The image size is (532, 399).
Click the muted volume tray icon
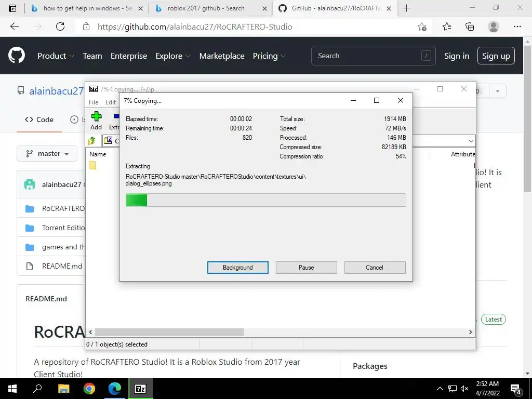(x=464, y=389)
